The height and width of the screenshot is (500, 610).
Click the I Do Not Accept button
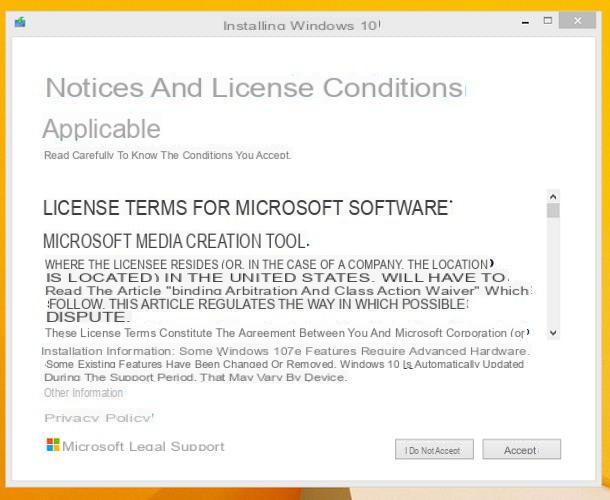click(434, 449)
